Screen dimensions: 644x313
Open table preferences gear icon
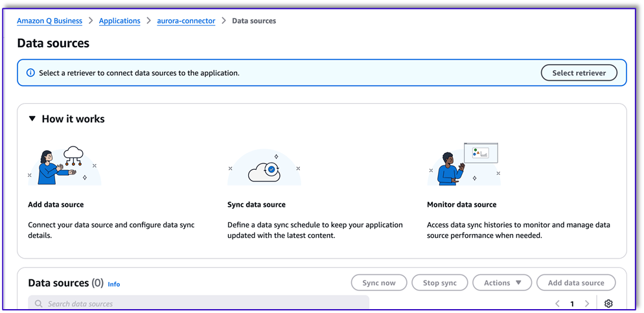coord(608,303)
